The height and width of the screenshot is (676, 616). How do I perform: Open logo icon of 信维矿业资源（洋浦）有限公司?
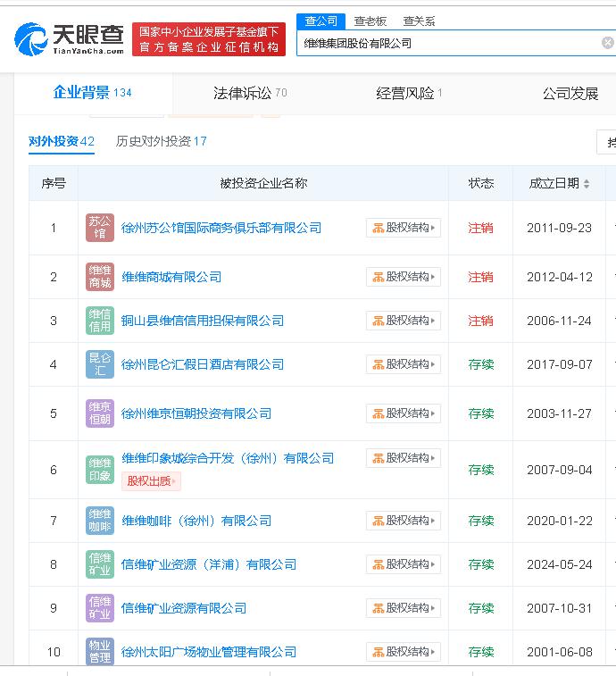[x=100, y=564]
